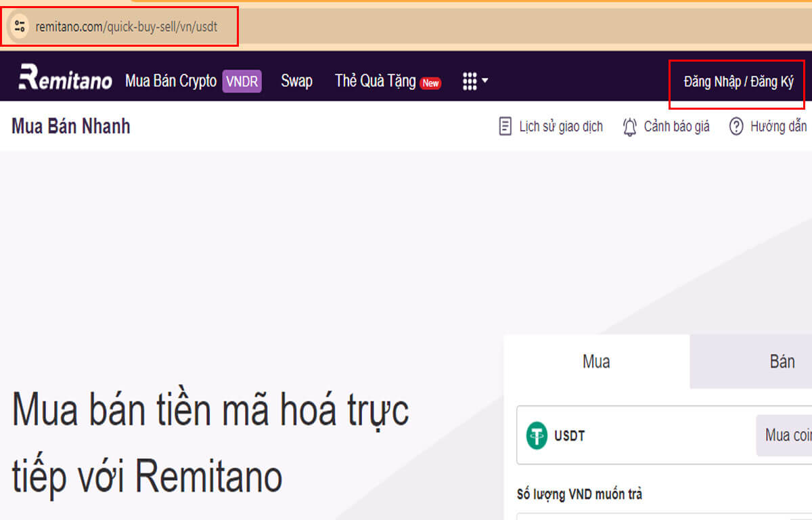812x520 pixels.
Task: Click the VNDR badge next to Mua Bán Crypto
Action: coord(242,81)
